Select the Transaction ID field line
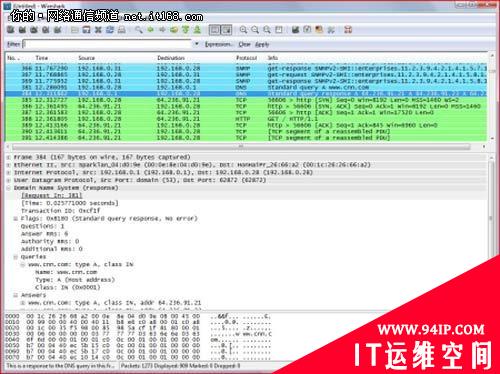 (60, 211)
